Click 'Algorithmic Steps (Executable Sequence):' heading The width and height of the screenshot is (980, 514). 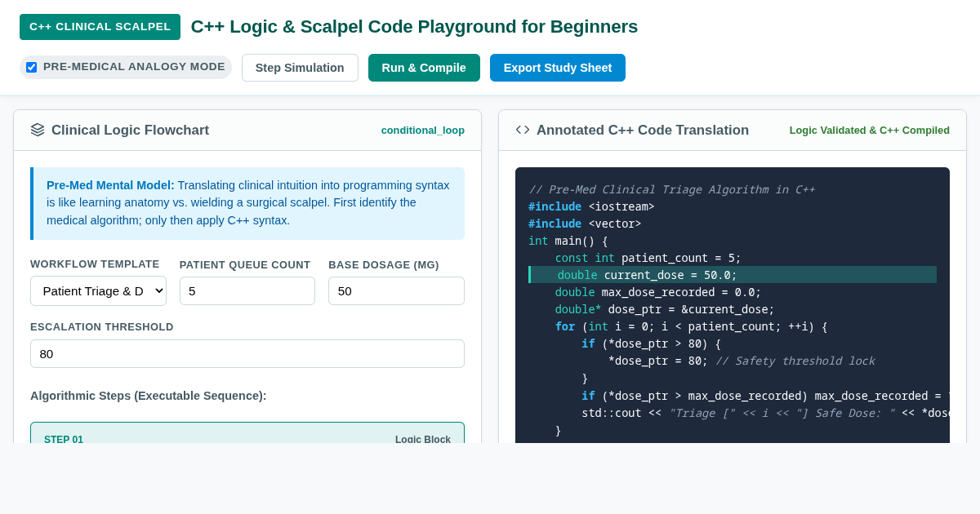point(149,396)
